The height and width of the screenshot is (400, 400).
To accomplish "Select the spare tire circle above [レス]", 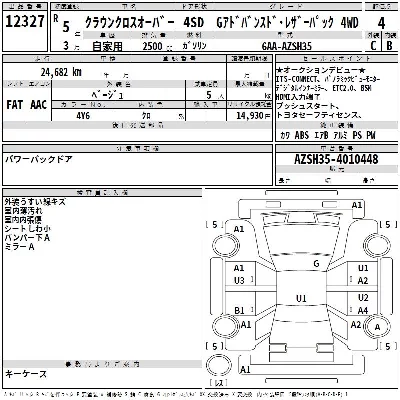I will point(219,365).
